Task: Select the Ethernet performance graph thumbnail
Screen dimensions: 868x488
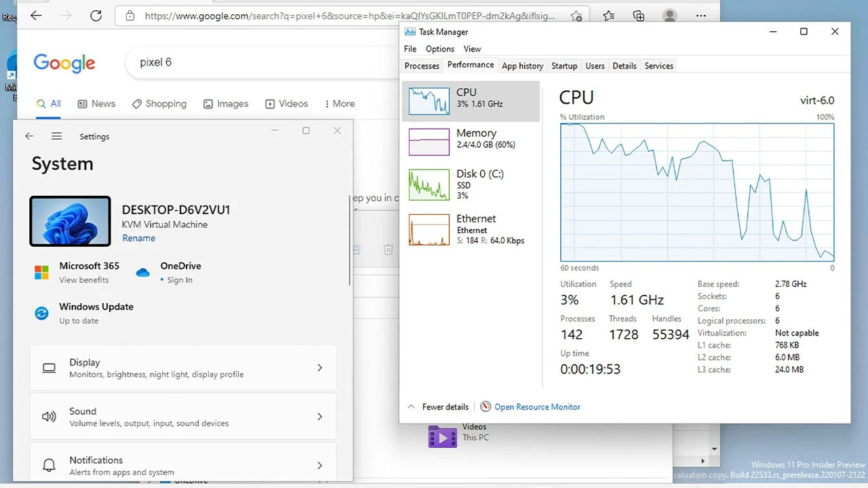Action: tap(429, 229)
